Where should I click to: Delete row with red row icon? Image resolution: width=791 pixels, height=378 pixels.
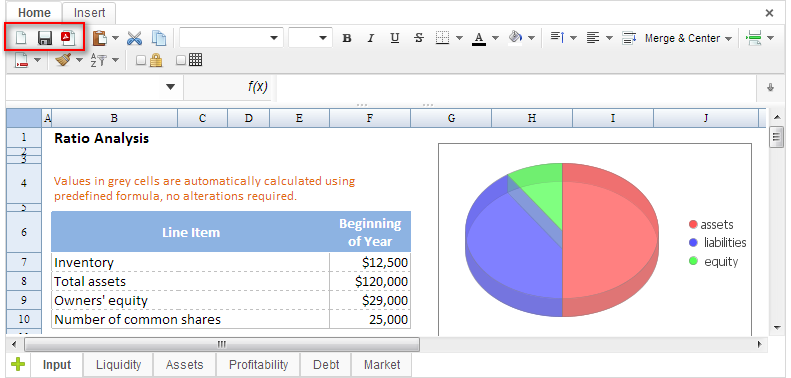22,61
